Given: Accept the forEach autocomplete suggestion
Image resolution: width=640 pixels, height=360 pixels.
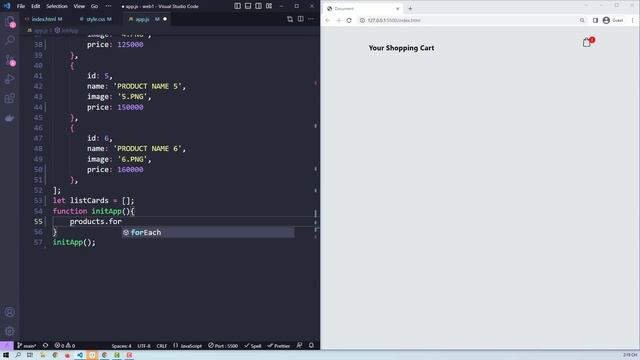Looking at the screenshot, I should [208, 232].
